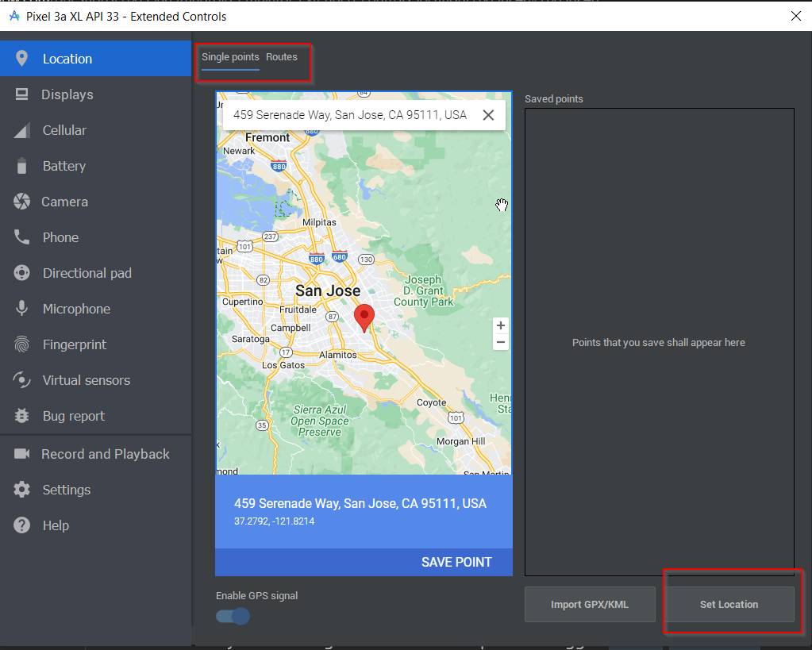Switch to the Routes tab
This screenshot has height=650, width=812.
point(282,56)
